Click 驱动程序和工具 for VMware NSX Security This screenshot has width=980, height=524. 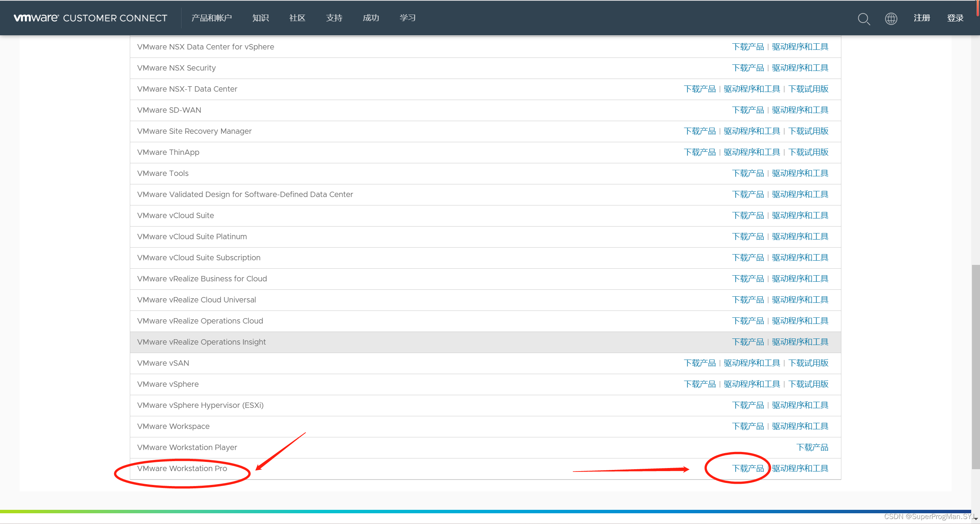point(800,68)
